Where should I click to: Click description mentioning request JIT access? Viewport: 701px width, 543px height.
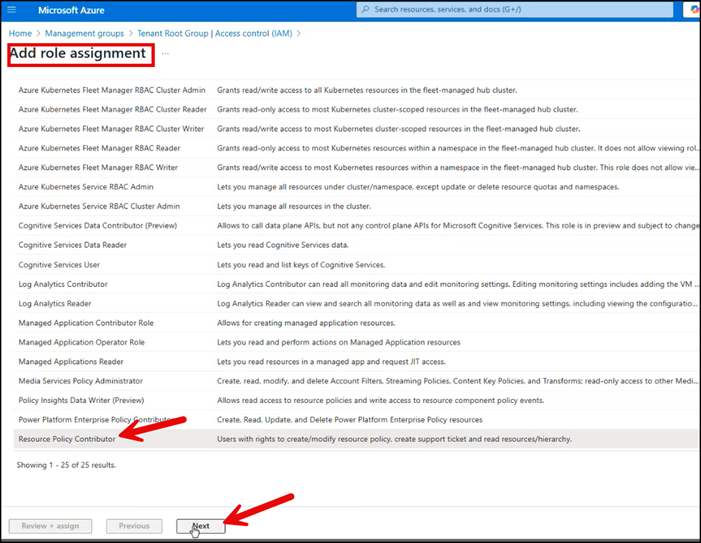331,362
